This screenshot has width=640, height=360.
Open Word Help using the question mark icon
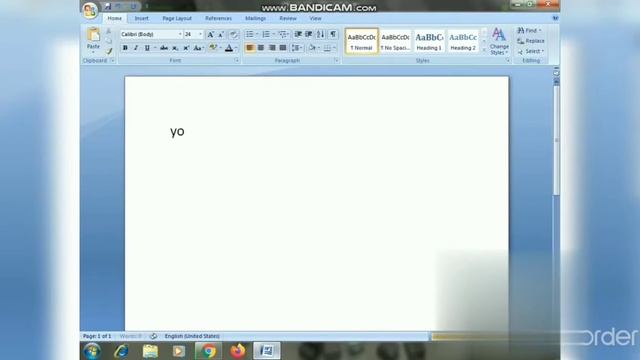555,18
